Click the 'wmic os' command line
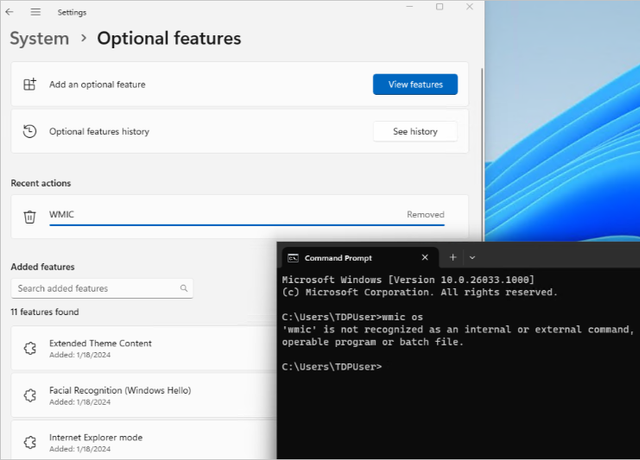 click(x=352, y=317)
